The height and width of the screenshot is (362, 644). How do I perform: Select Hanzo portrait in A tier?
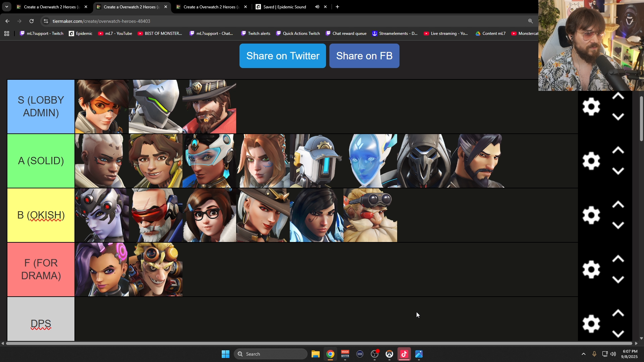pyautogui.click(x=478, y=161)
